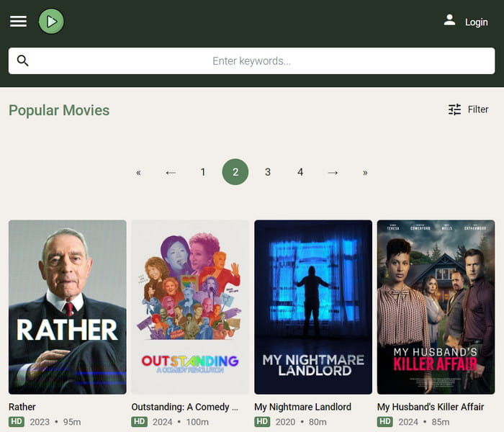Click the HD badge under Outstanding
Image resolution: width=504 pixels, height=432 pixels.
click(x=139, y=422)
